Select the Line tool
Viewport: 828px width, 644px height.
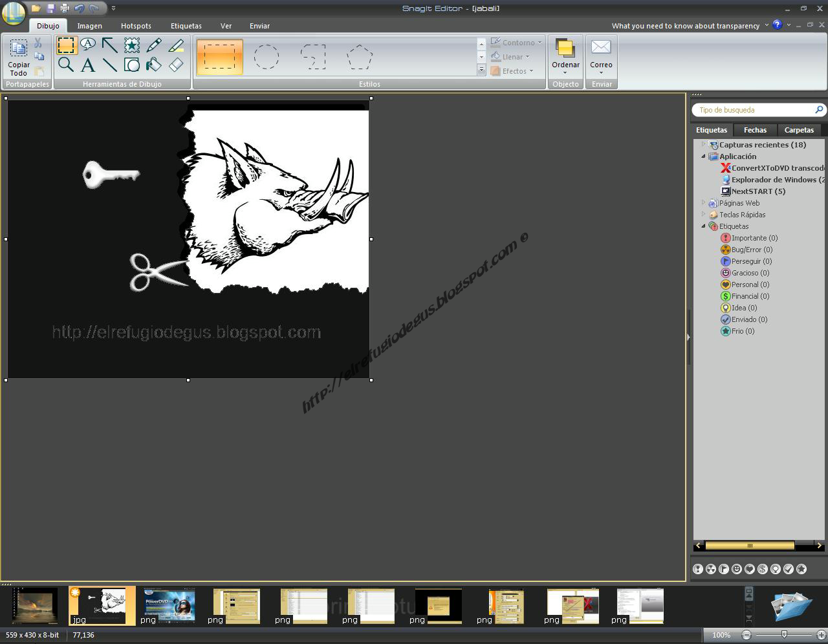pyautogui.click(x=110, y=64)
